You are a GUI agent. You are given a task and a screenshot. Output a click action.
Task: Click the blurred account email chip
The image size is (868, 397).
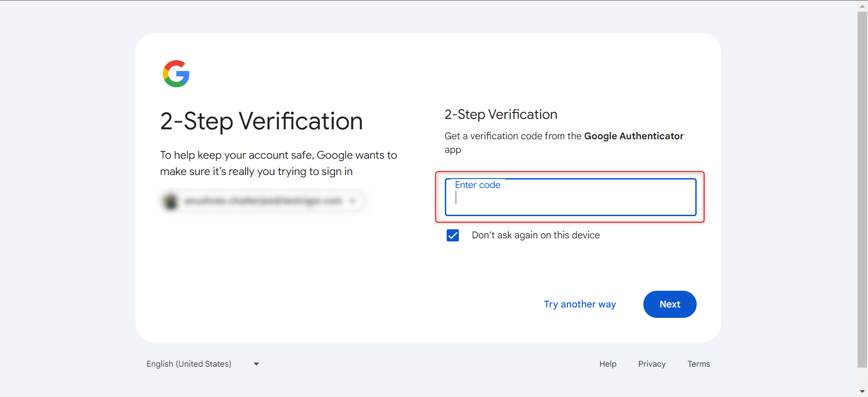(262, 201)
